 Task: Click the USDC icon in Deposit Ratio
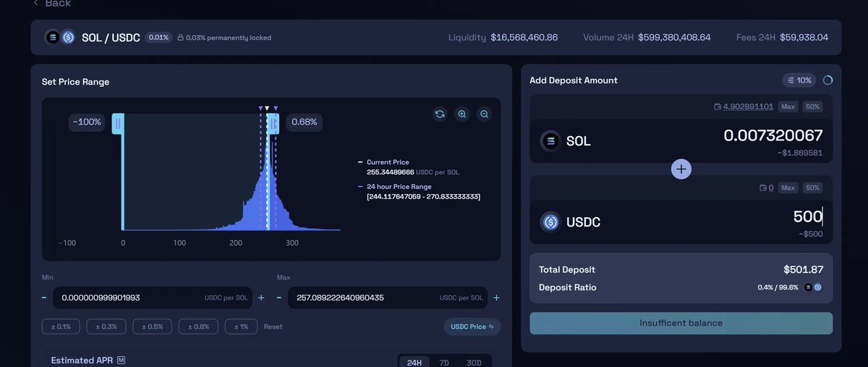coord(818,287)
